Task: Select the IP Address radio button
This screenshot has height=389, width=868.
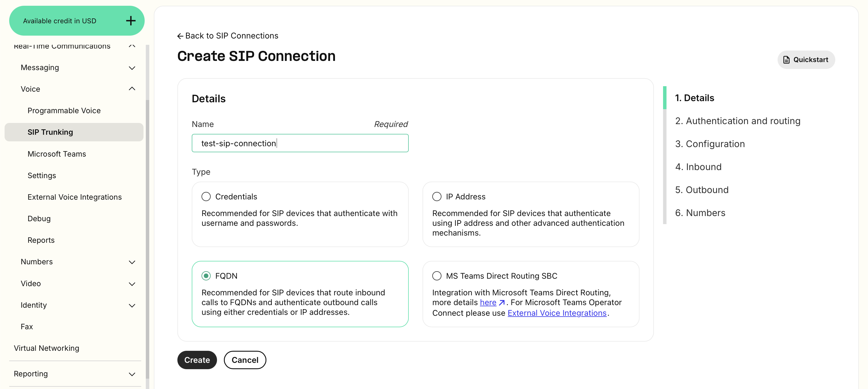Action: [x=437, y=197]
